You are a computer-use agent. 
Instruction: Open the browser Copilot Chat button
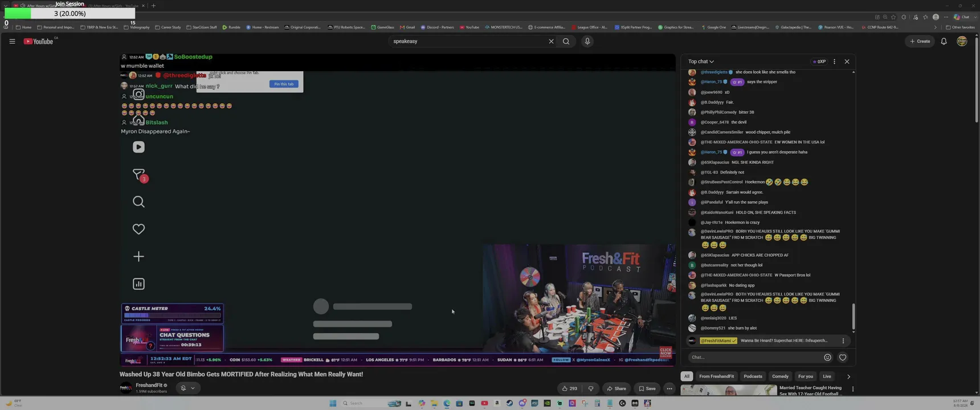coord(962,17)
